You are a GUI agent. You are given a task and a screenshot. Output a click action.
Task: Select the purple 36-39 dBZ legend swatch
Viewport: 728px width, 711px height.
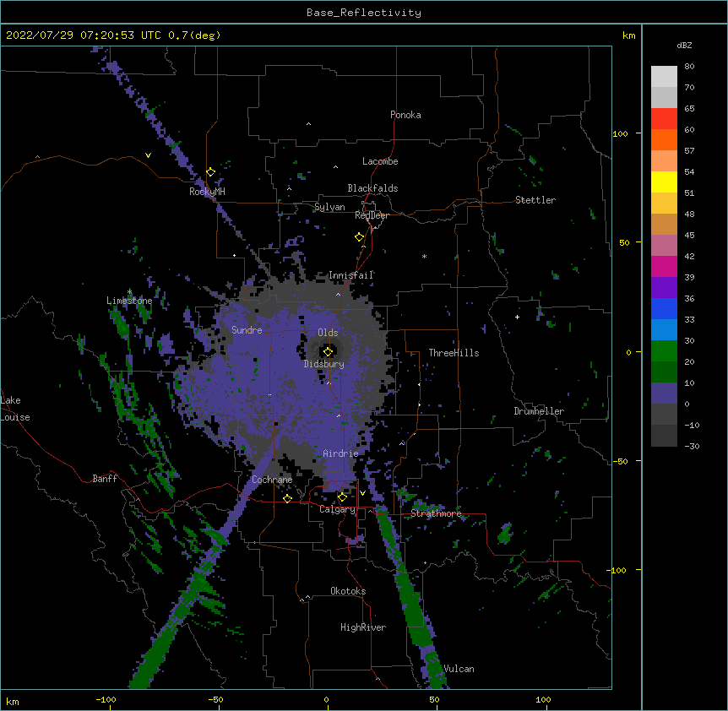tap(664, 288)
